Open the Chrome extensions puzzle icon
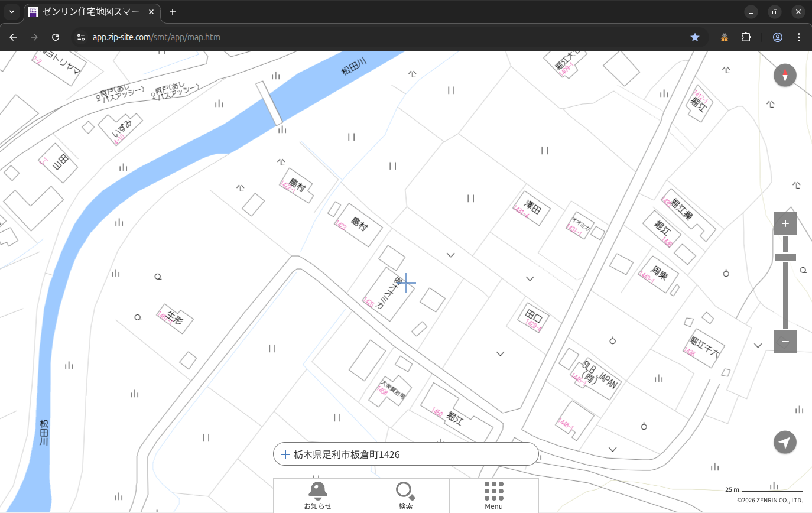Viewport: 812px width, 513px height. tap(746, 37)
